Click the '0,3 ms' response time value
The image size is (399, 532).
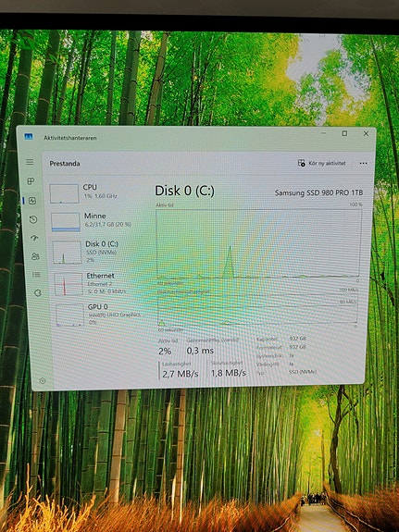[200, 351]
